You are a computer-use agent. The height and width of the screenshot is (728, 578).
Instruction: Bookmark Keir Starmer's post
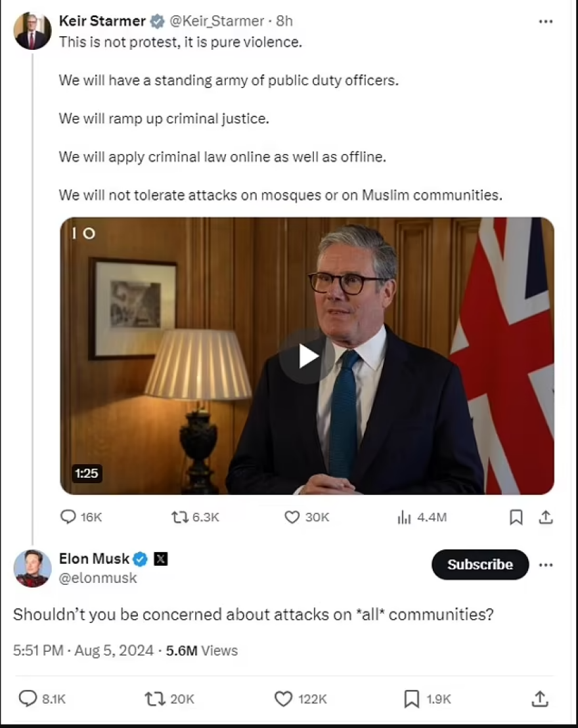pyautogui.click(x=516, y=517)
